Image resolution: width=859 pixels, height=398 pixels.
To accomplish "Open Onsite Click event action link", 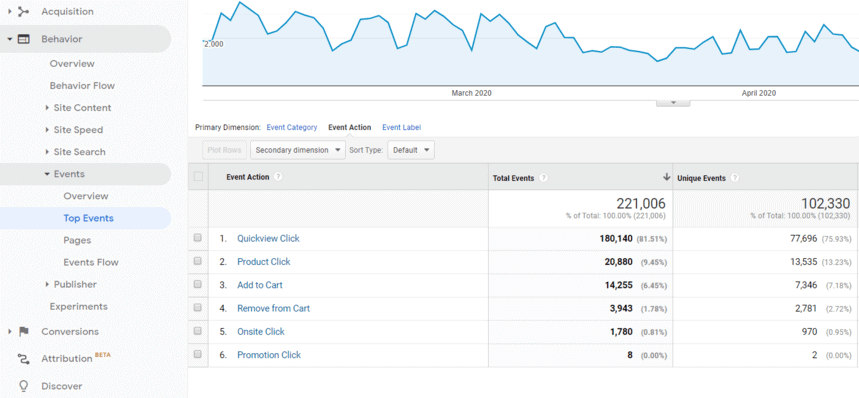I will click(261, 332).
